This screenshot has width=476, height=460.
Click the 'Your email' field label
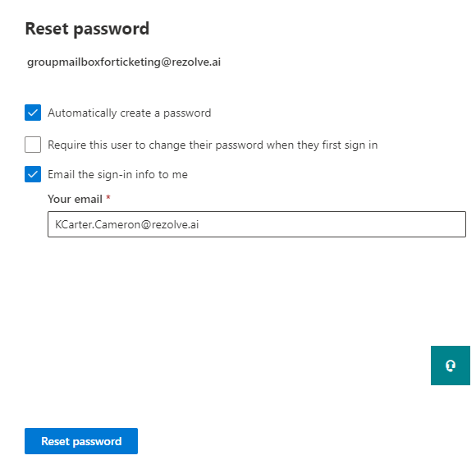point(75,199)
